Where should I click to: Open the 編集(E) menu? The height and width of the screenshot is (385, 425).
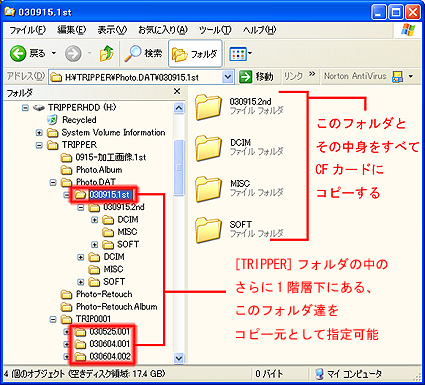click(71, 30)
